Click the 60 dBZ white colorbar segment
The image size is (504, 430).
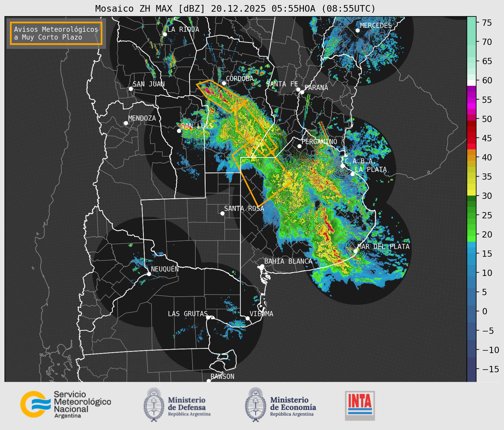pyautogui.click(x=471, y=83)
